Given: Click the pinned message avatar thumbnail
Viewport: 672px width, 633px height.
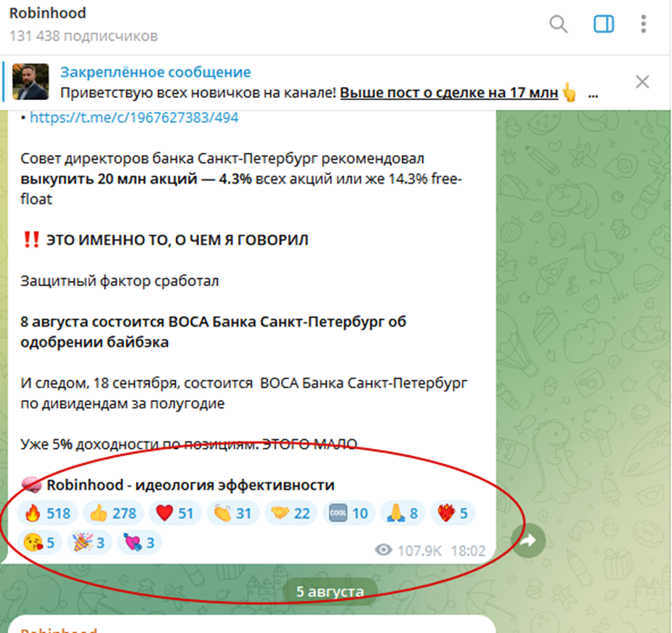Looking at the screenshot, I should pyautogui.click(x=31, y=82).
